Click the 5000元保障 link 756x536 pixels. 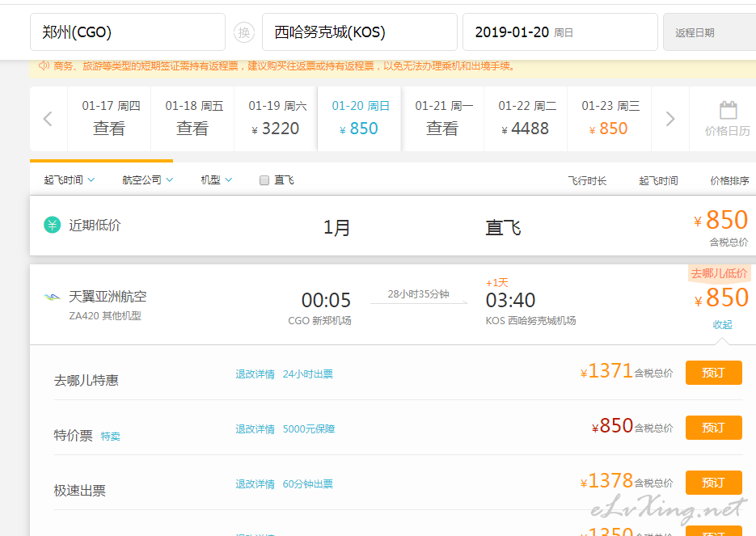309,429
